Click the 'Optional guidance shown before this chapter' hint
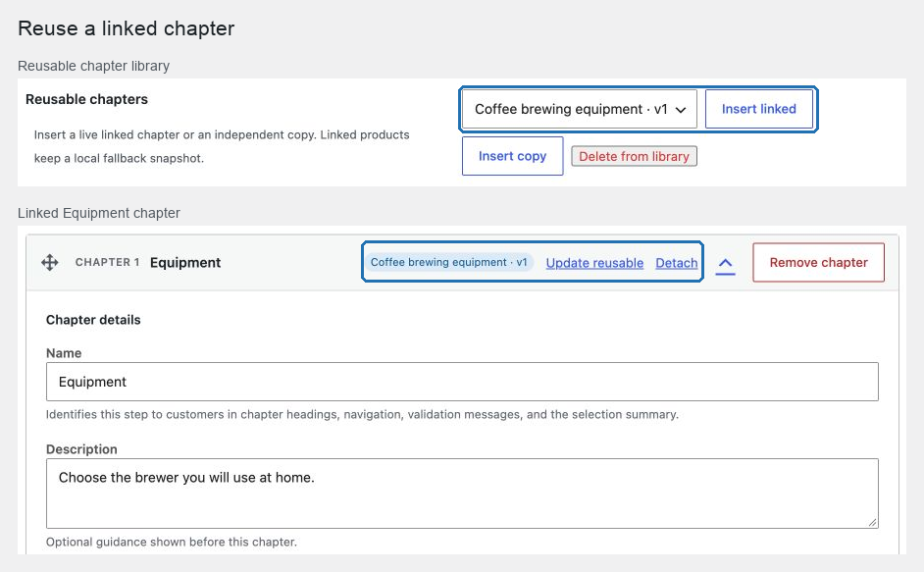Image resolution: width=924 pixels, height=572 pixels. point(172,542)
